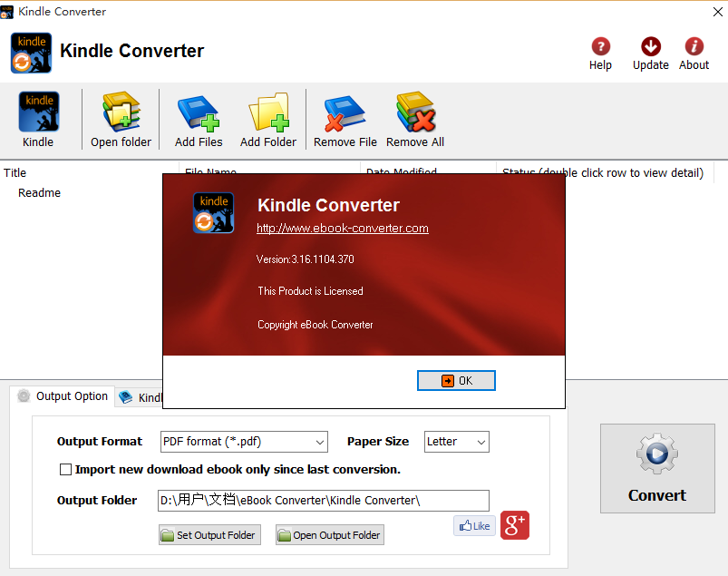728x576 pixels.
Task: Click in the Output Folder path field
Action: click(324, 501)
